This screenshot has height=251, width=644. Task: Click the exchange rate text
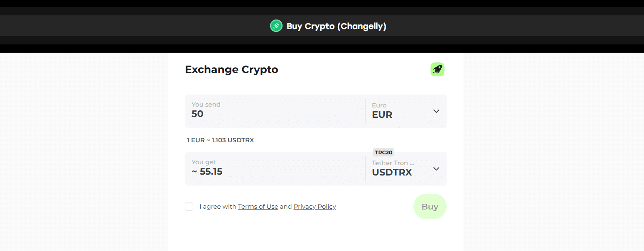221,140
